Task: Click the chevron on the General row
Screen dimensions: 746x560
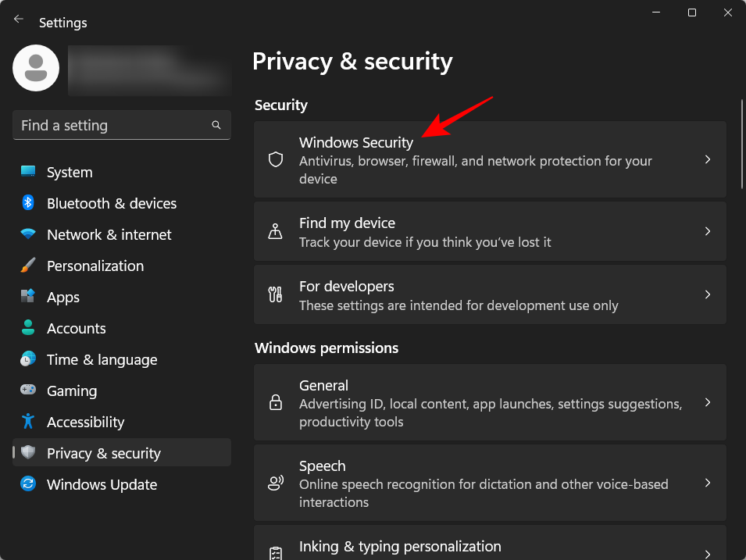Action: [x=708, y=402]
